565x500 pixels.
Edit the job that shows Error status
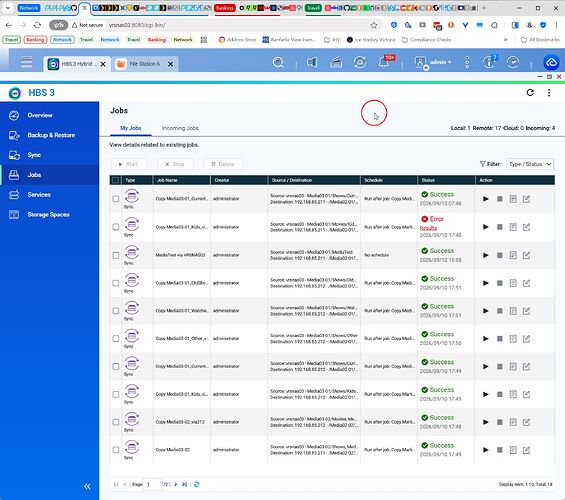coord(526,227)
